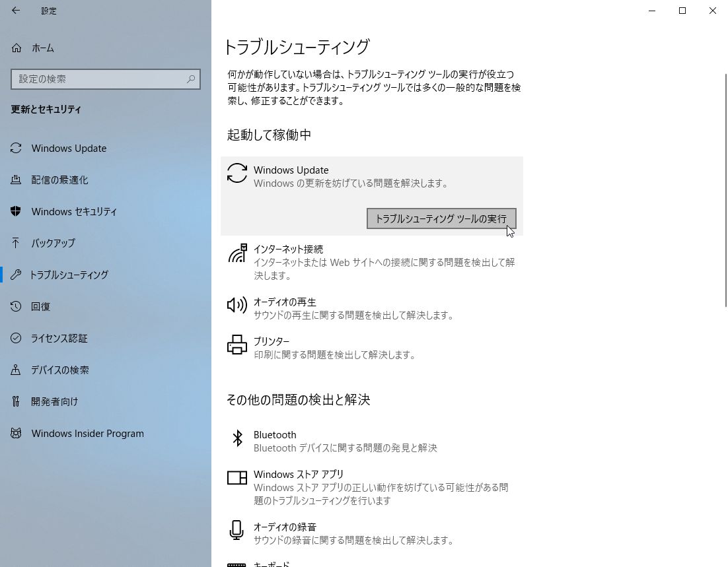
Task: Click the バックアップ upload arrow icon
Action: click(16, 243)
